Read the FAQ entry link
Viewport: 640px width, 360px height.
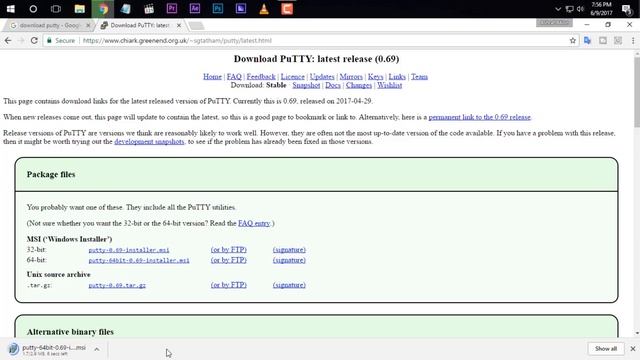click(x=254, y=223)
